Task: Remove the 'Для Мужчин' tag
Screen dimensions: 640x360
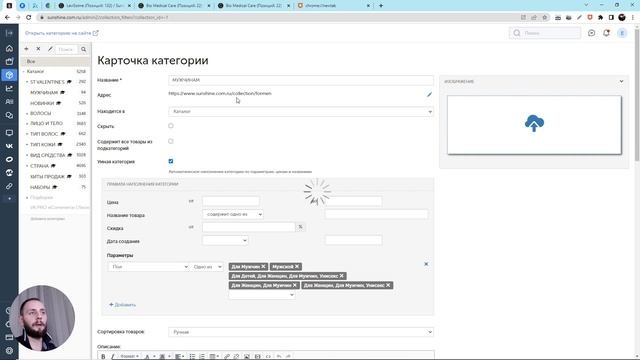Action: tap(263, 267)
